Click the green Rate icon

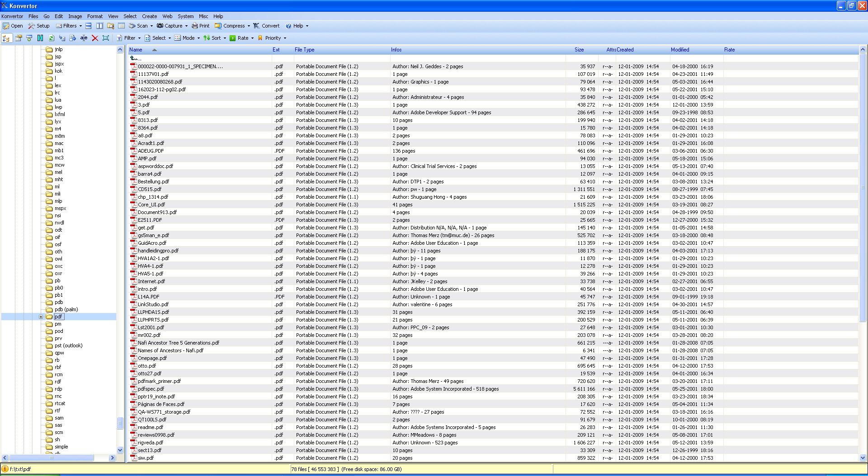click(x=233, y=38)
